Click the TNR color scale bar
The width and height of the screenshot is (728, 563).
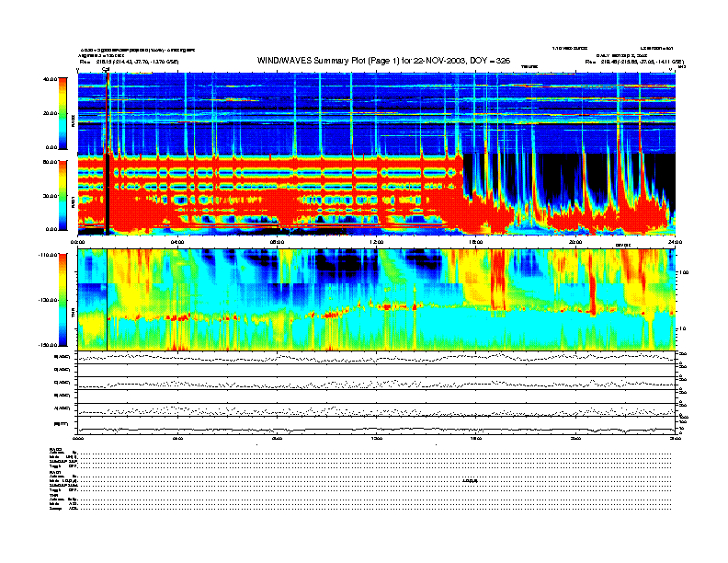[x=63, y=300]
